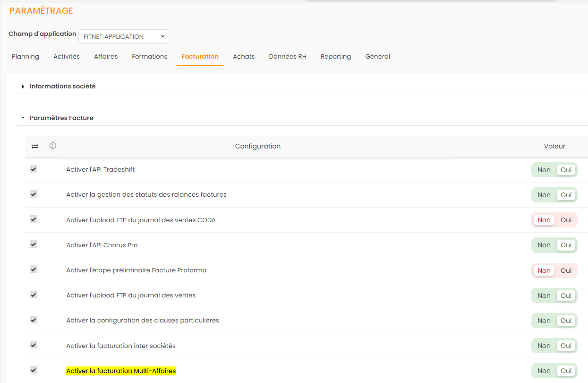Click the Configuration column header
The width and height of the screenshot is (588, 383).
258,146
